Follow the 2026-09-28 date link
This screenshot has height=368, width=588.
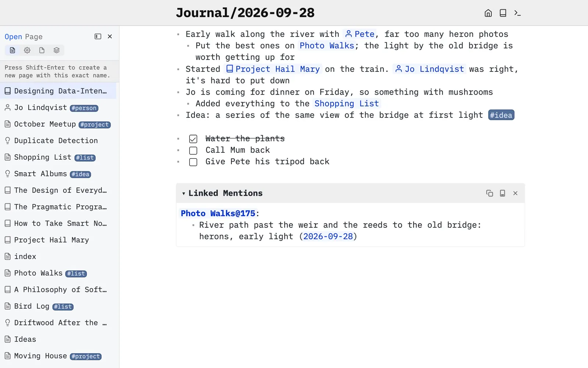coord(328,236)
